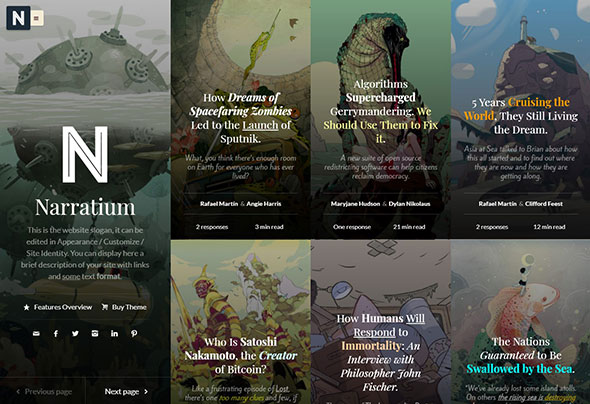
Task: Click the Buy Theme link
Action: 124,307
